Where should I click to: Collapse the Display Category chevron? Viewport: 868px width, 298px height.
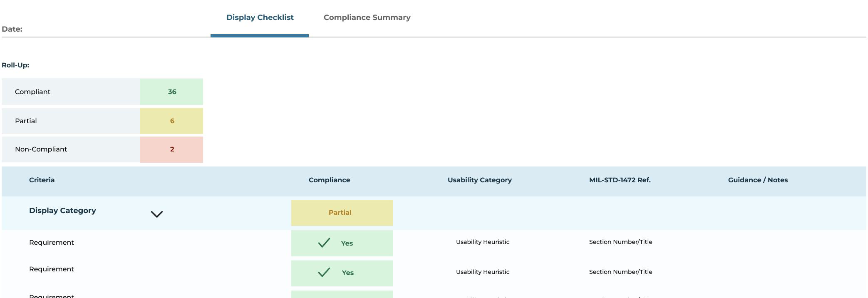coord(157,214)
